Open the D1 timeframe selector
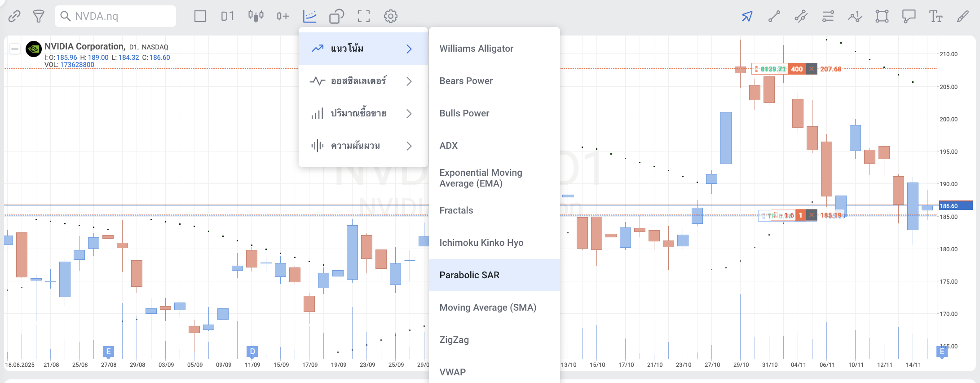Viewport: 980px width, 383px height. 228,17
